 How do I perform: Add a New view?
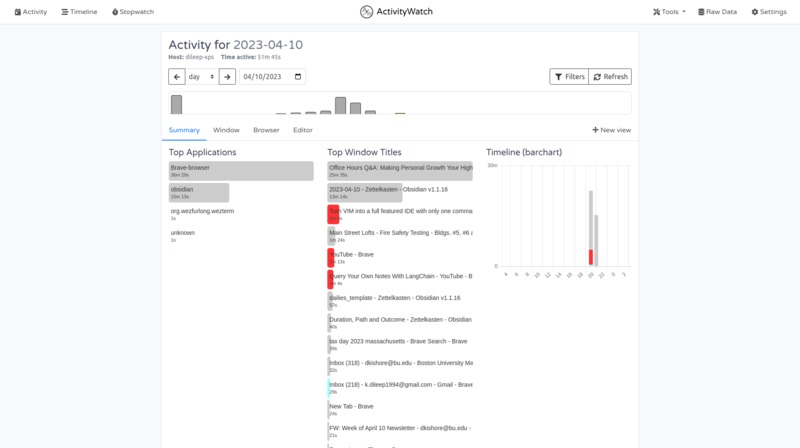click(611, 130)
